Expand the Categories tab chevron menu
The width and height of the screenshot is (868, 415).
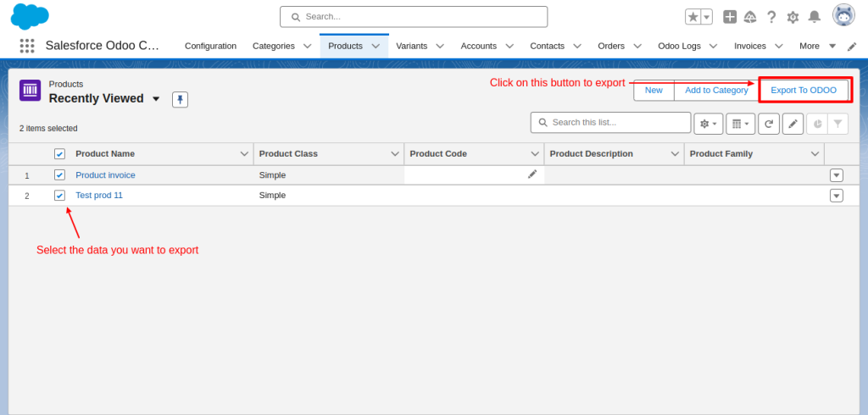click(x=307, y=46)
